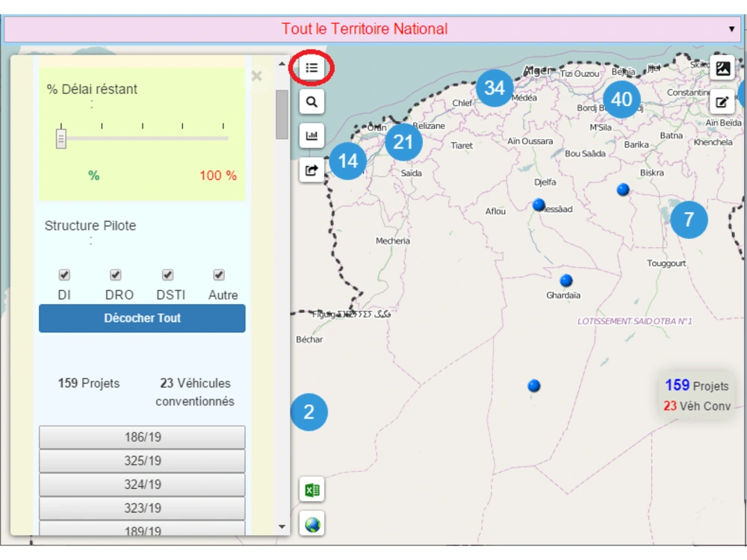This screenshot has width=747, height=560.
Task: Select cluster marker 7 near Touggourt
Action: click(x=689, y=220)
